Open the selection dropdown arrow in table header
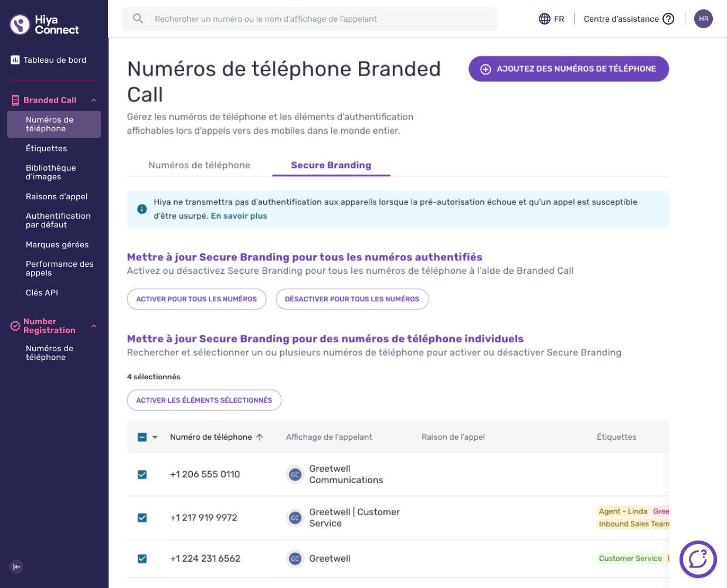 tap(155, 437)
